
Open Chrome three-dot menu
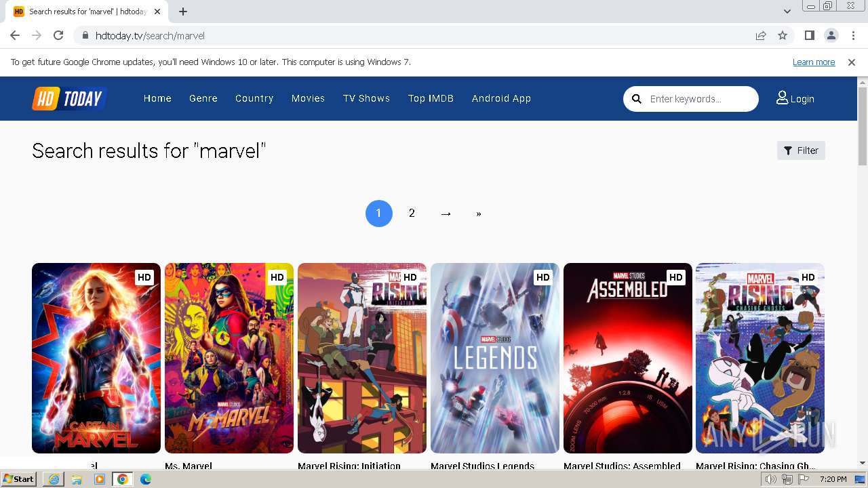click(853, 35)
